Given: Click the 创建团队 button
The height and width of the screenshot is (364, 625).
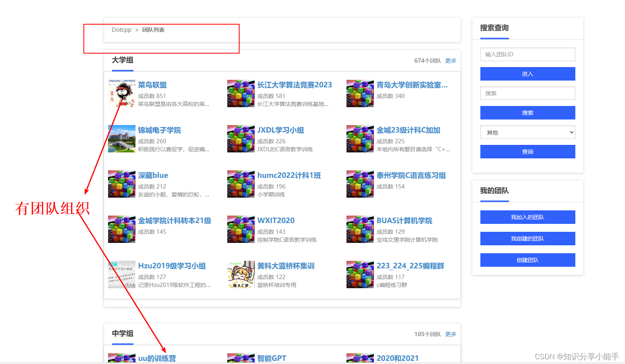Looking at the screenshot, I should (x=528, y=260).
